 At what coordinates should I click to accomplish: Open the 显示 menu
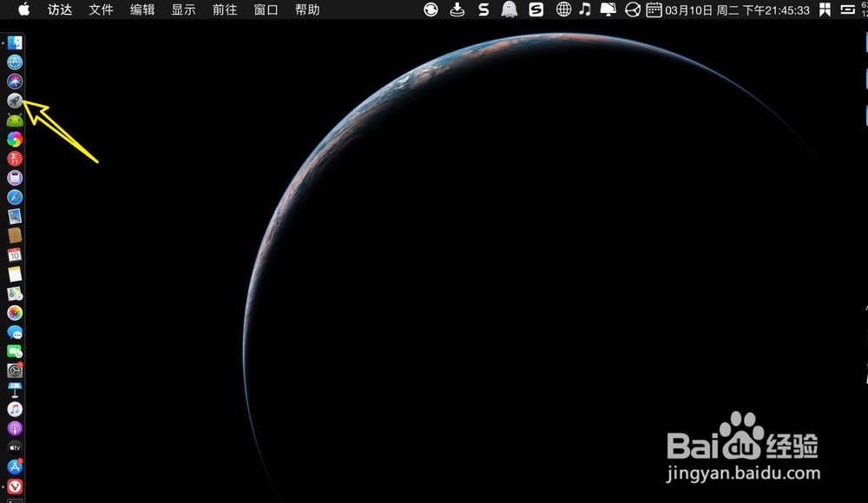(x=183, y=10)
